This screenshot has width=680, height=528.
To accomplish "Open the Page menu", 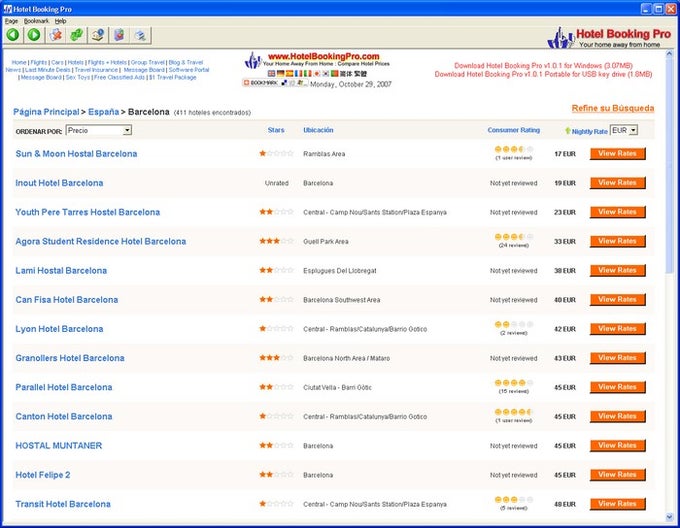I will 11,21.
